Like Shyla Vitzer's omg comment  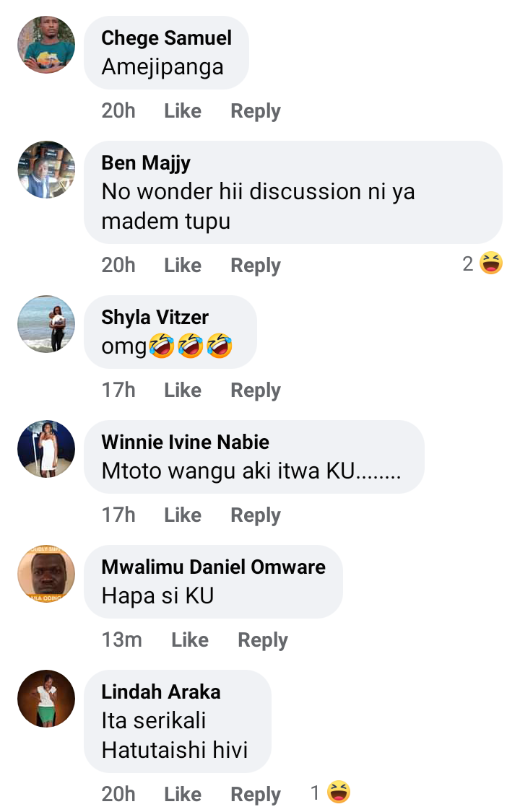point(183,390)
